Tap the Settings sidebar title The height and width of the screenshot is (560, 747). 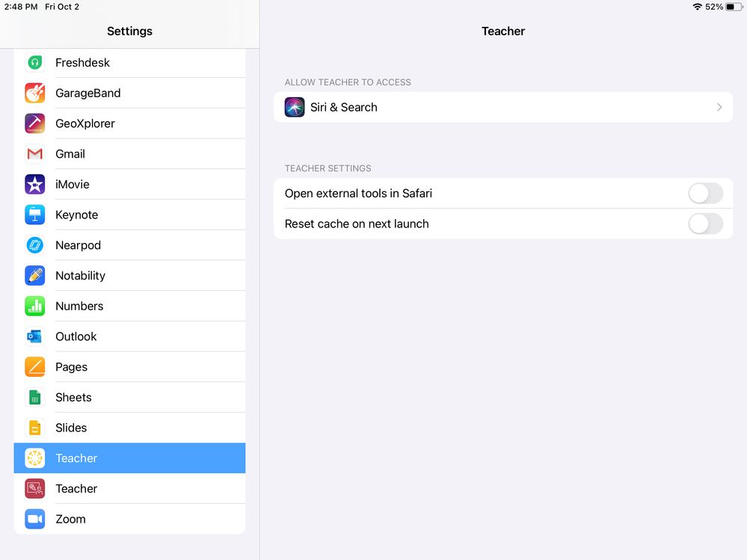coord(129,31)
